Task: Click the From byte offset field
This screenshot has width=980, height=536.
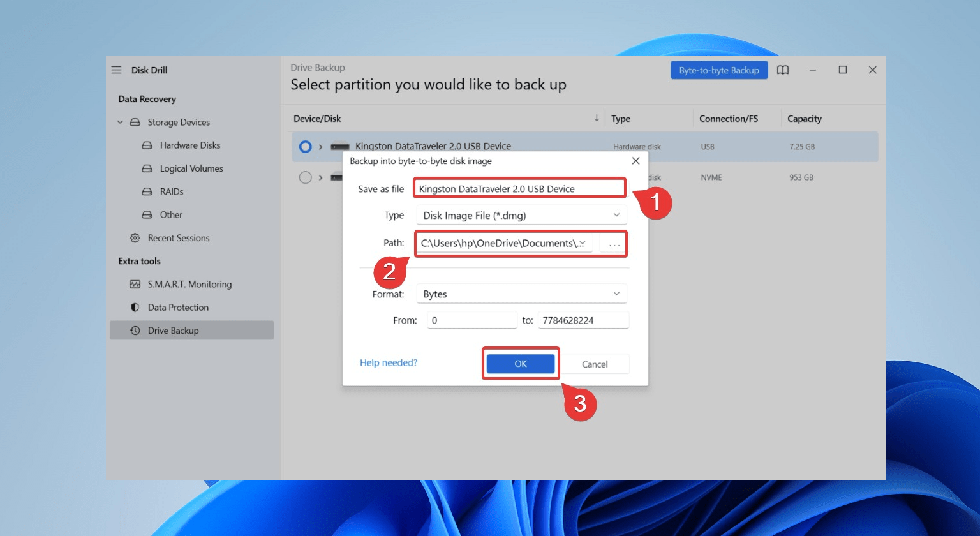Action: [x=472, y=320]
